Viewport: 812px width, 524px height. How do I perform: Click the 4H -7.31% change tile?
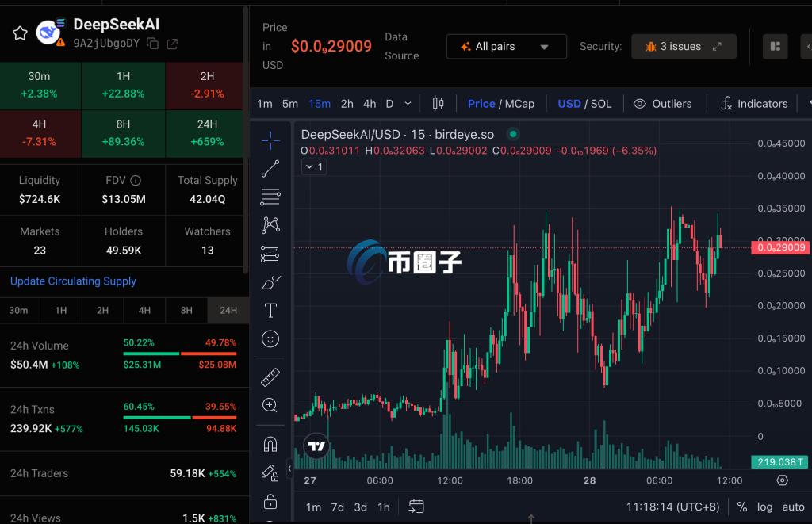[40, 133]
